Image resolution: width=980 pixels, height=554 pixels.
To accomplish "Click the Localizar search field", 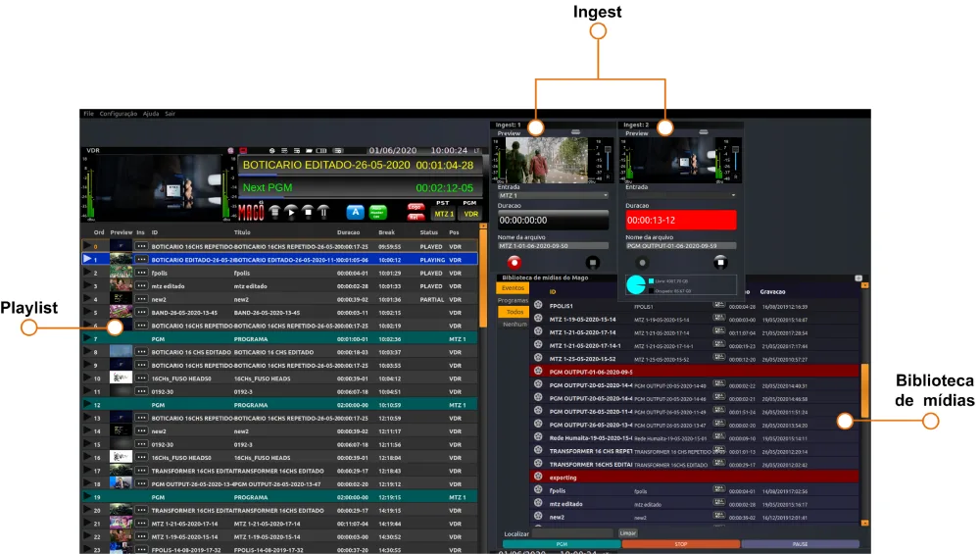I will (x=573, y=533).
